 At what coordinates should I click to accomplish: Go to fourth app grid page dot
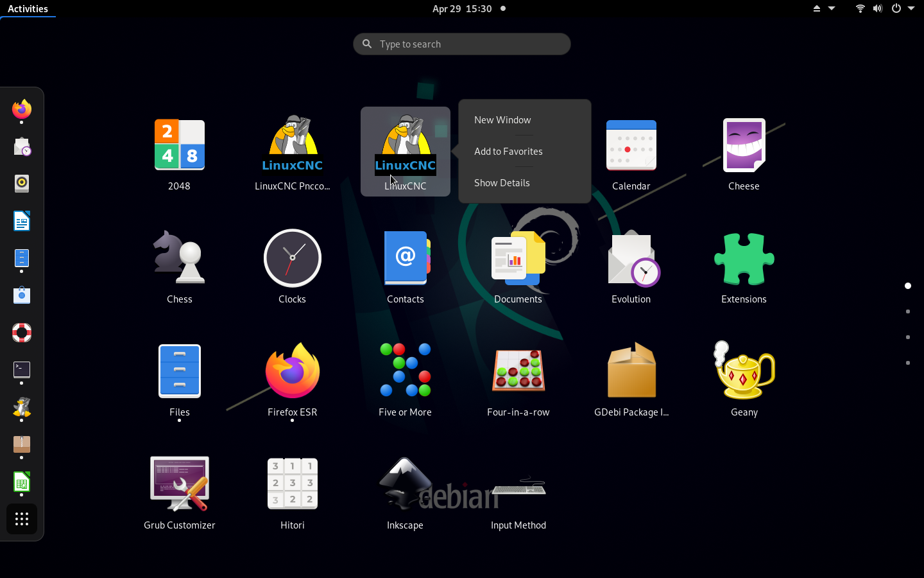click(908, 363)
